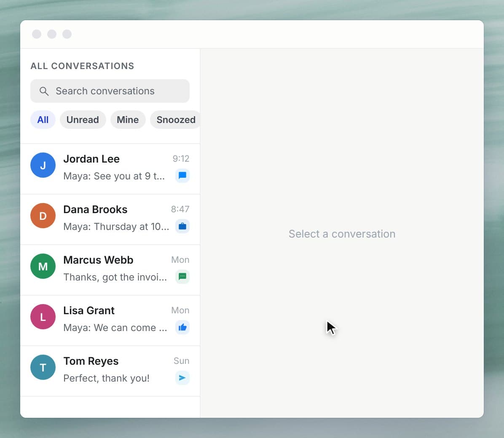Click the ALL CONVERSATIONS heading
Screen dimensions: 504x438
pyautogui.click(x=82, y=66)
